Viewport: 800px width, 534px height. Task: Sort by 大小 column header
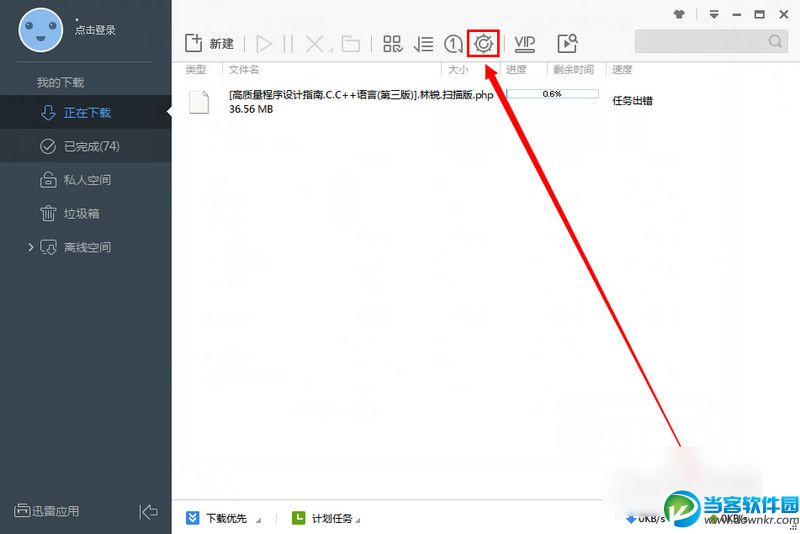click(458, 69)
